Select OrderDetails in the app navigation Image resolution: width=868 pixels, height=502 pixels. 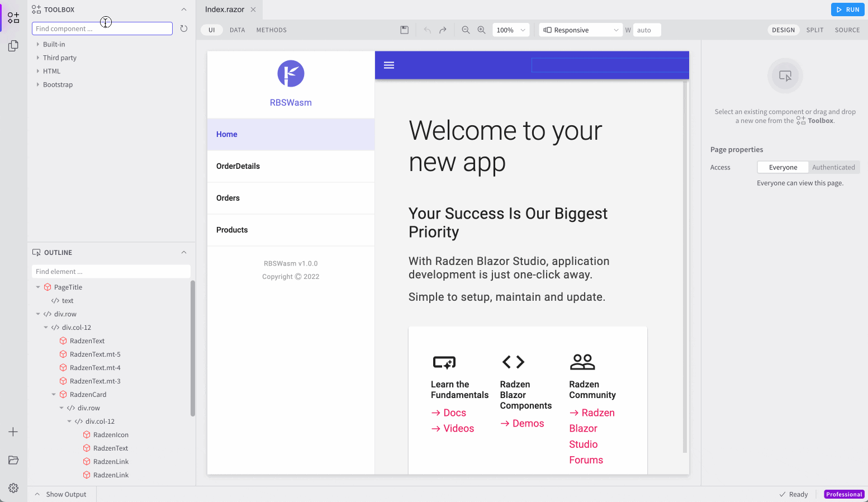pyautogui.click(x=291, y=166)
